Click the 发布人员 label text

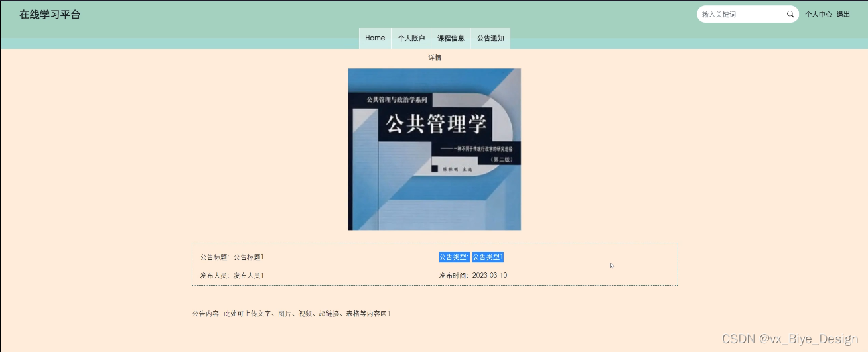215,275
